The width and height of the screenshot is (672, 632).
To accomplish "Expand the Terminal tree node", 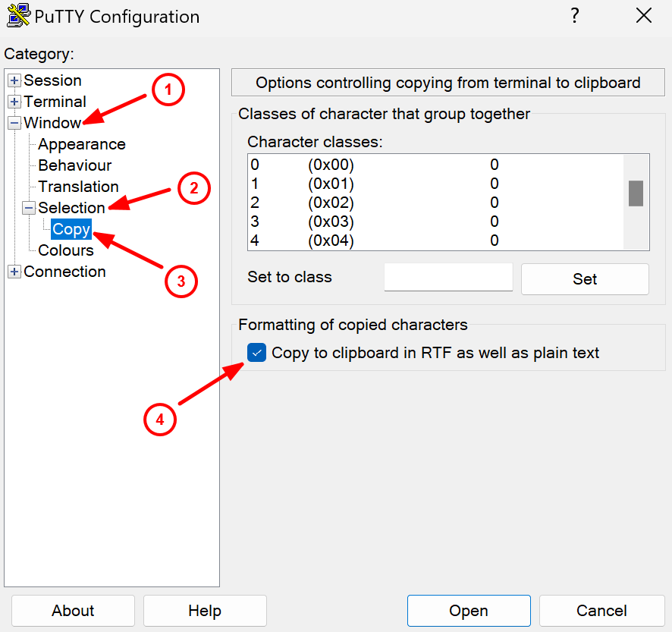I will coord(14,102).
